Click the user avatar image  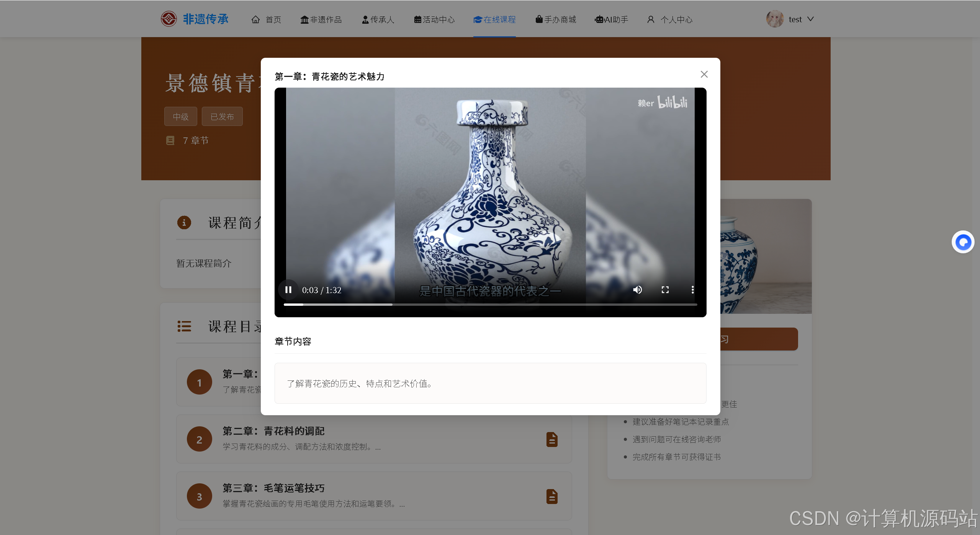click(x=775, y=19)
